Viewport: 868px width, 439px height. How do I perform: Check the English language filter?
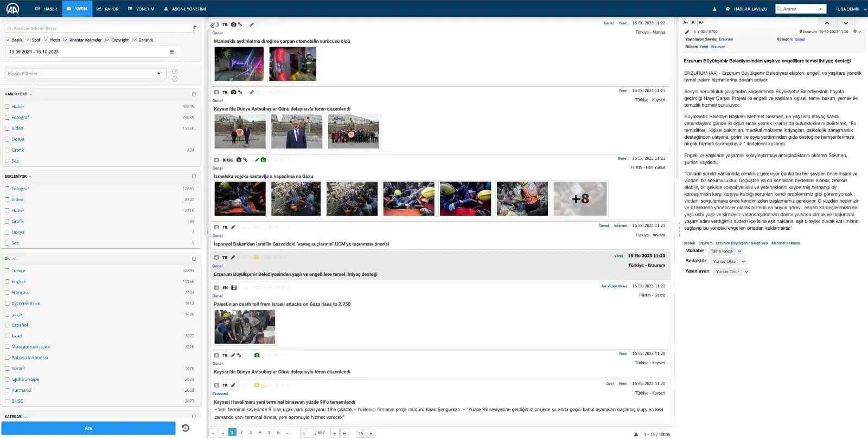tap(7, 282)
